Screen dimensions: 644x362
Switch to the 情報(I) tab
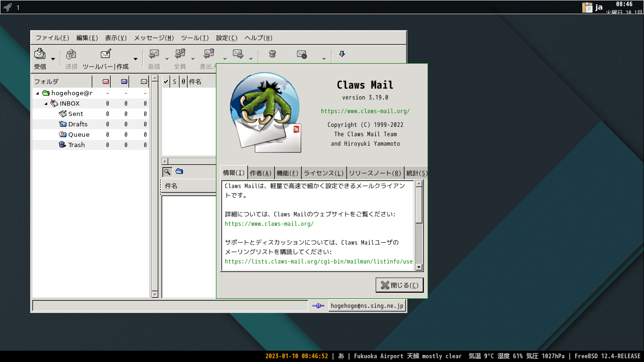(234, 173)
